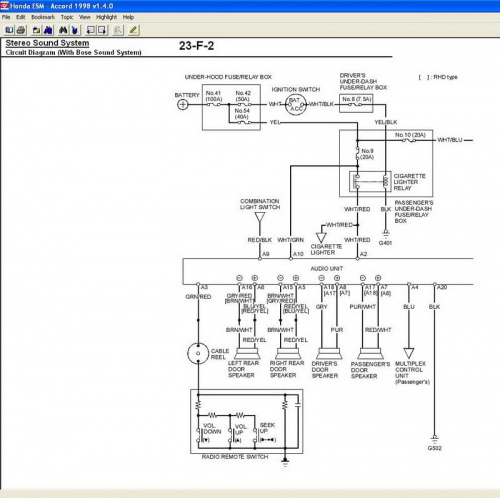Image resolution: width=500 pixels, height=498 pixels.
Task: Click the CABLE REEL label
Action: point(220,354)
